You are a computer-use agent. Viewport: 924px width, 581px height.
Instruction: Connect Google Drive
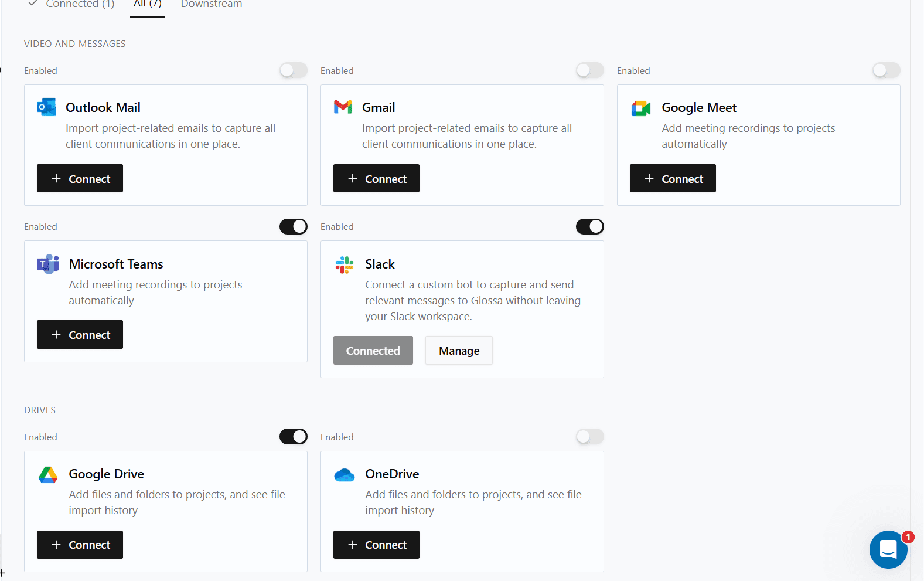[80, 545]
